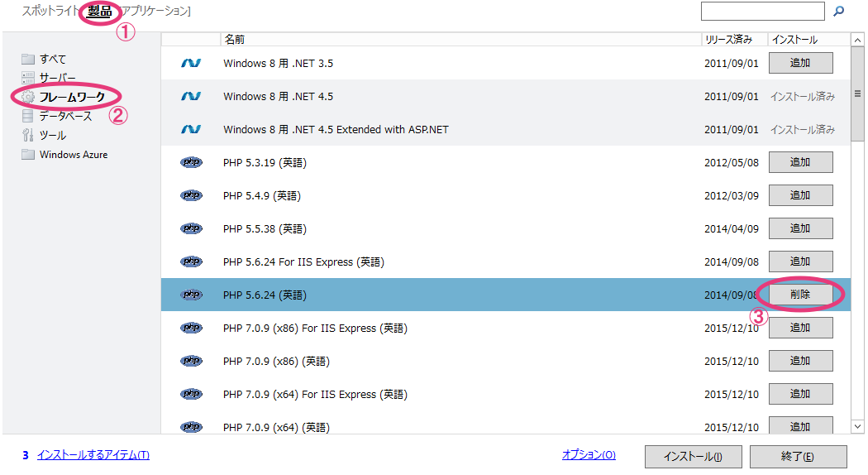This screenshot has width=868, height=475.
Task: Click the PHP icon of PHP 7.0.9 (x64) For IIS Express
Action: pos(192,394)
